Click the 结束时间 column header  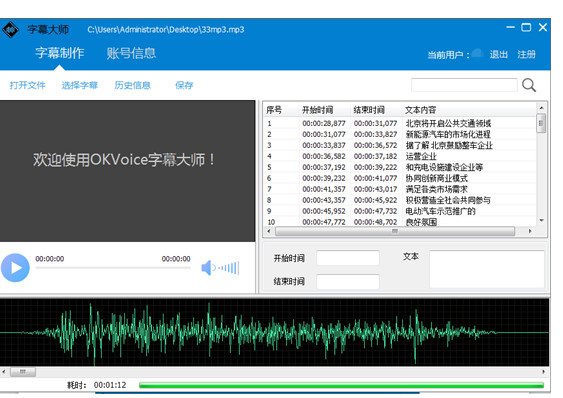376,110
